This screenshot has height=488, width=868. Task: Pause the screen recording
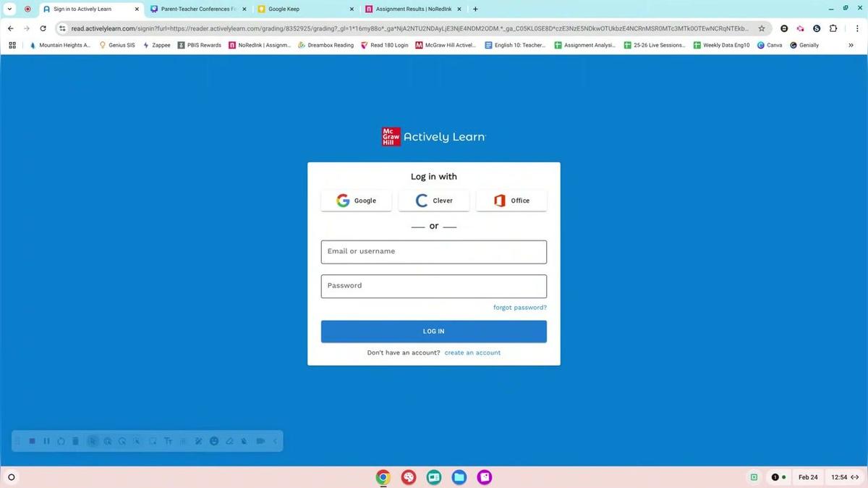tap(46, 441)
